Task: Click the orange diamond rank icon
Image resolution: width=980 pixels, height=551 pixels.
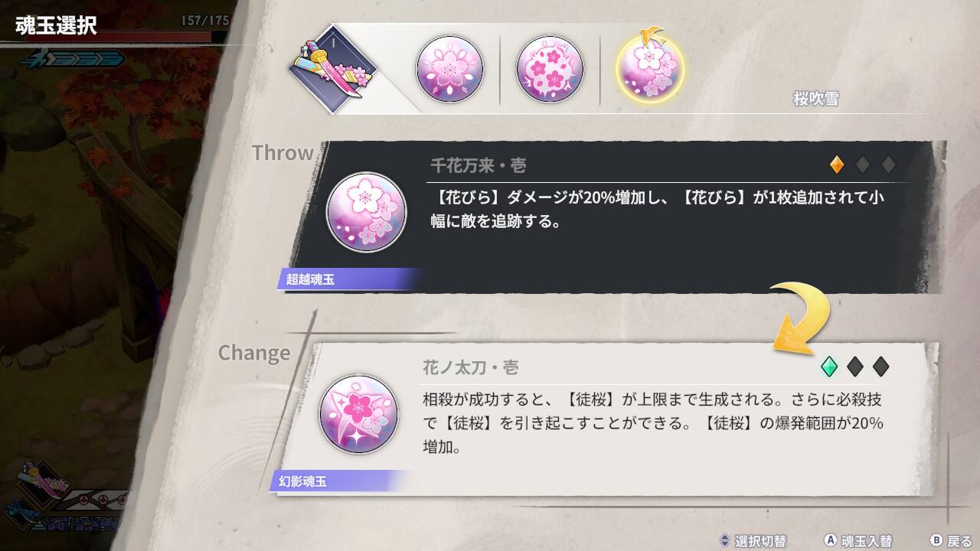Action: 837,165
